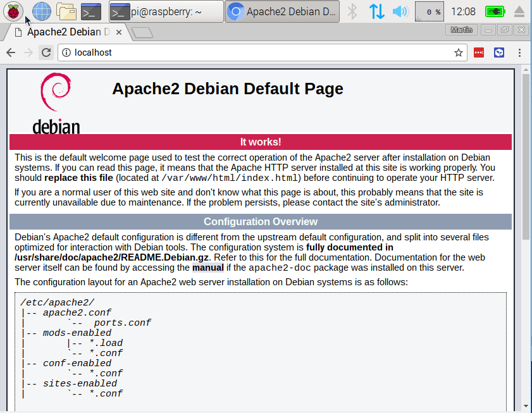Click conf-enabled in the config tree

(x=77, y=363)
